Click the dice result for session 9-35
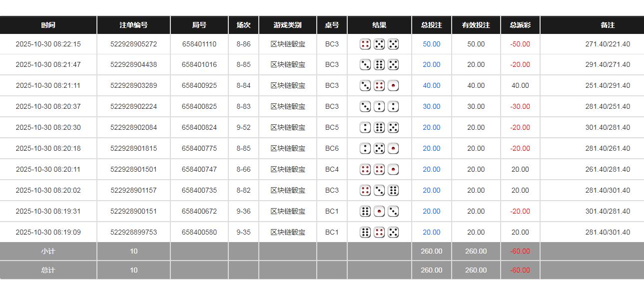 pyautogui.click(x=379, y=232)
